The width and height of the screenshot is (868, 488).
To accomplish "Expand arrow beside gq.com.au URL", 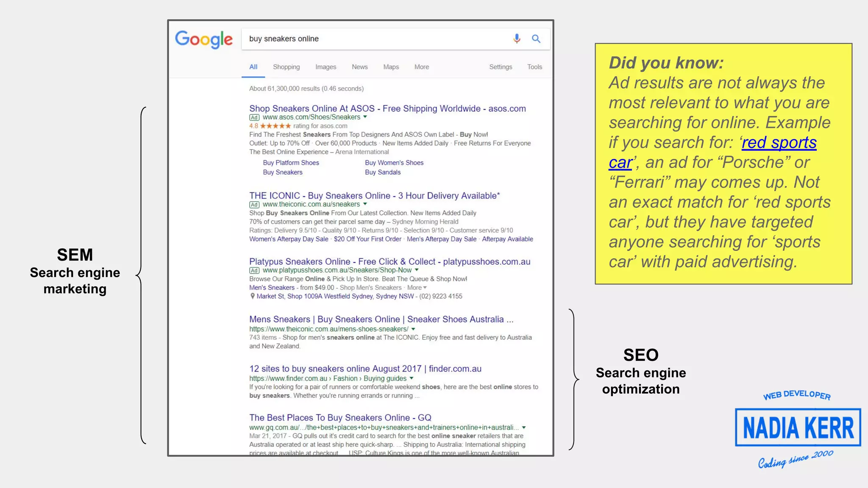I will tap(524, 427).
